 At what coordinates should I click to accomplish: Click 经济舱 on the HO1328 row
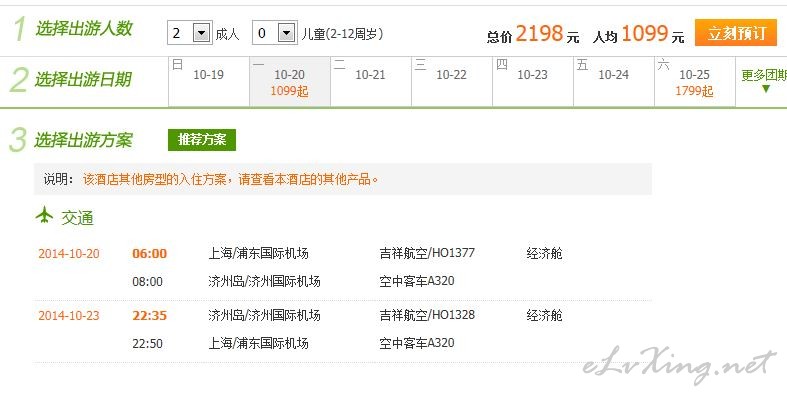click(544, 315)
